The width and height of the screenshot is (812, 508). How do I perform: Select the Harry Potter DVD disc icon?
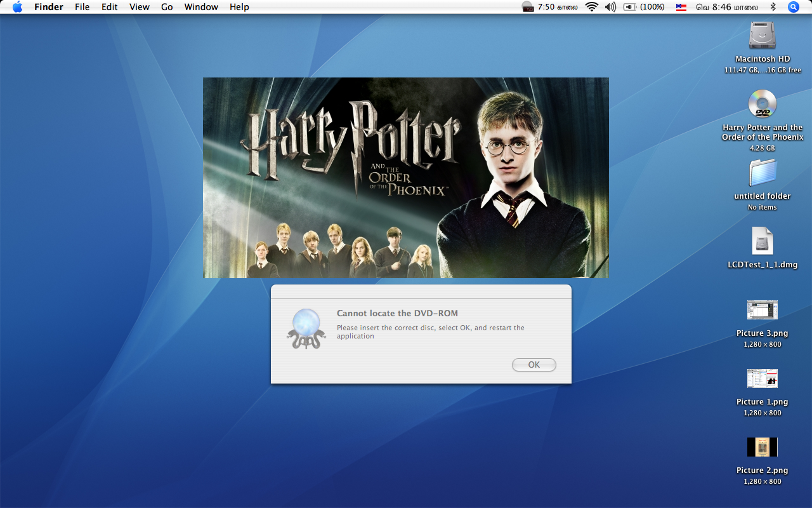pyautogui.click(x=763, y=104)
